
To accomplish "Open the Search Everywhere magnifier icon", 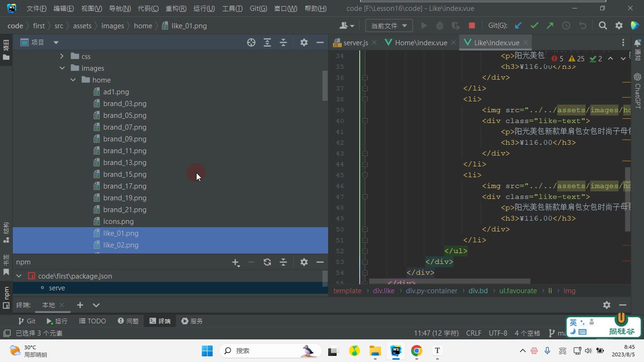I will point(603,26).
